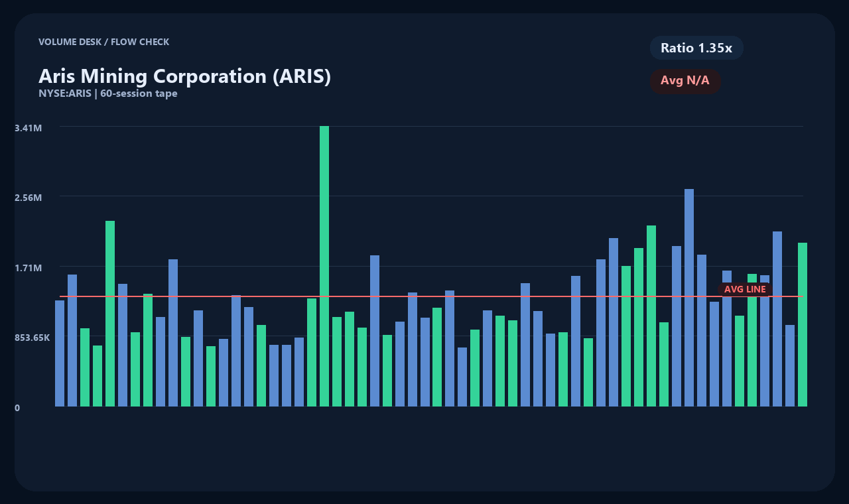This screenshot has height=504, width=849.
Task: Click the VOLUME DESK / FLOW CHECK header
Action: coord(103,42)
